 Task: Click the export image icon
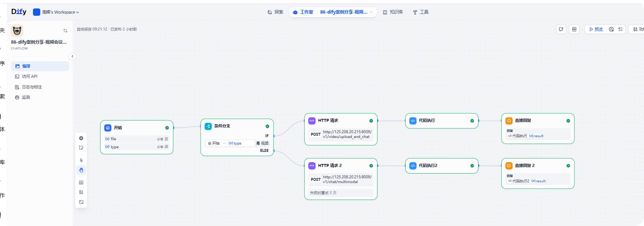[x=81, y=182]
